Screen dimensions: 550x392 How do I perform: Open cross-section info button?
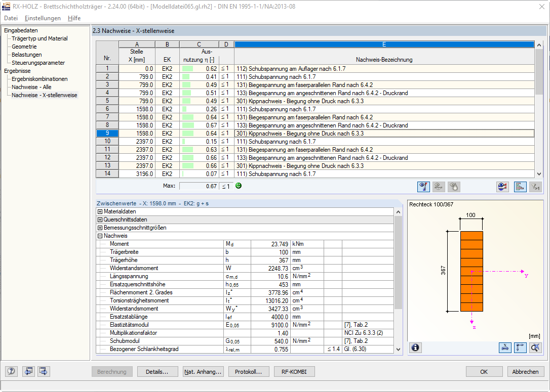415,347
